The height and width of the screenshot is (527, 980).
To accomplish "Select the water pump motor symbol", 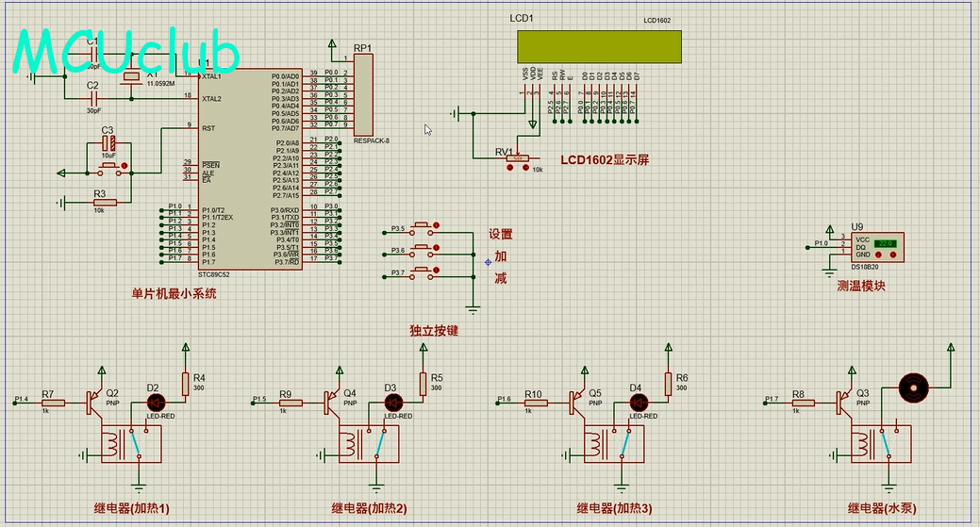I will click(913, 386).
